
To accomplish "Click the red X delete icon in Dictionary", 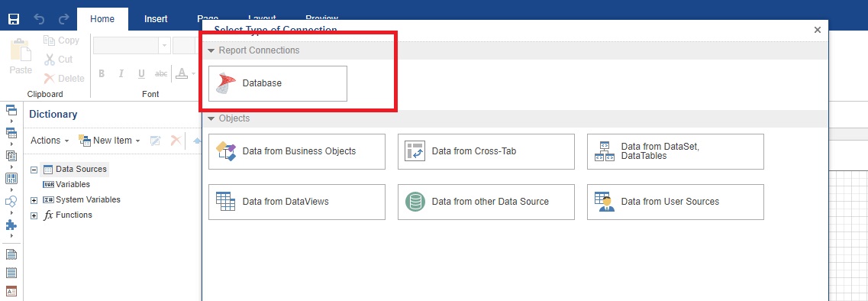I will [176, 141].
